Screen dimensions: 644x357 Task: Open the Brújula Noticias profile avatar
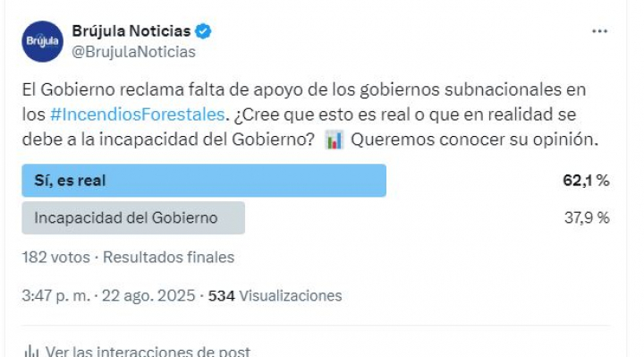click(42, 41)
